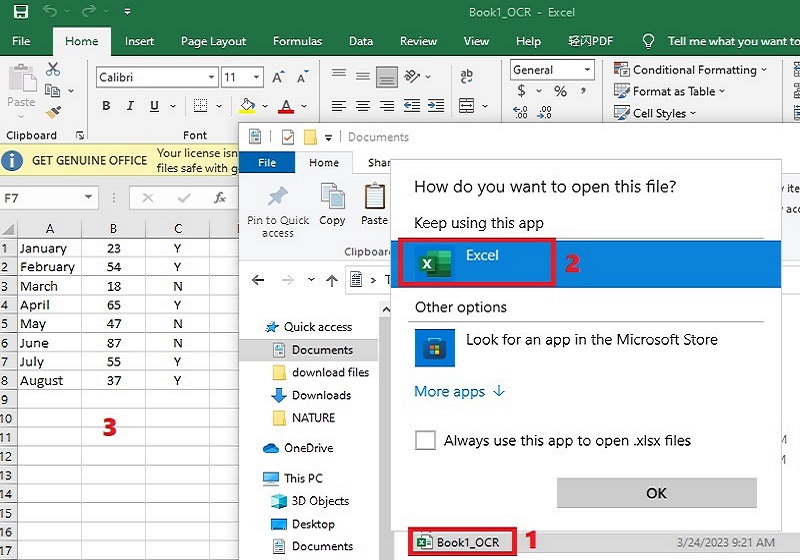
Task: Select the Book1_OCR file in Explorer
Action: 468,542
